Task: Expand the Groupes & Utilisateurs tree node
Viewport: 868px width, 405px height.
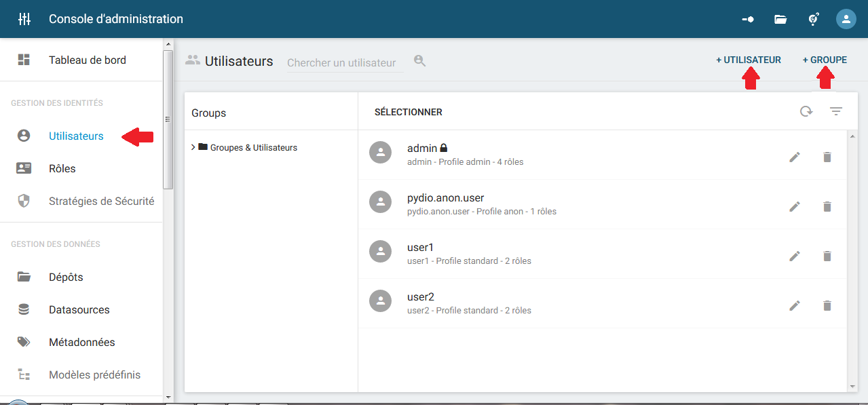Action: click(x=193, y=147)
